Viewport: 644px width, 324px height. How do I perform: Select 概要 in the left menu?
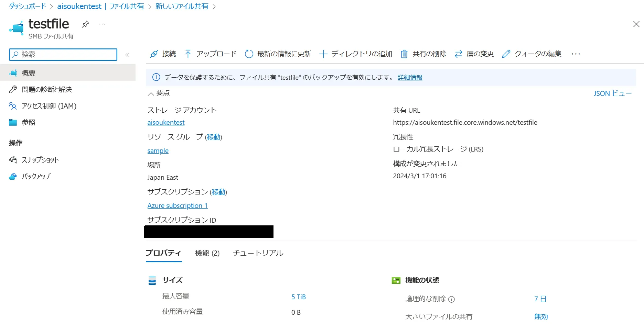68,73
